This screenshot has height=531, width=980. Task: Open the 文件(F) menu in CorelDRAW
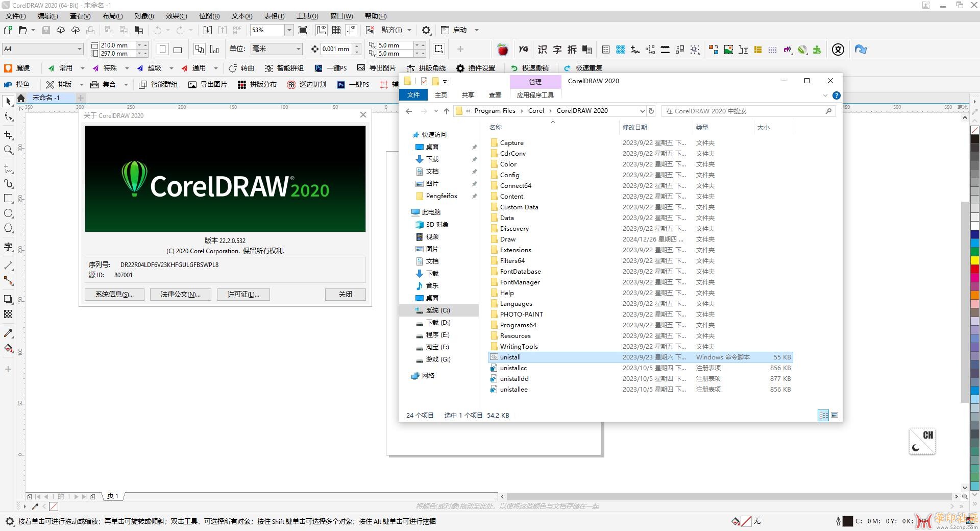coord(15,16)
